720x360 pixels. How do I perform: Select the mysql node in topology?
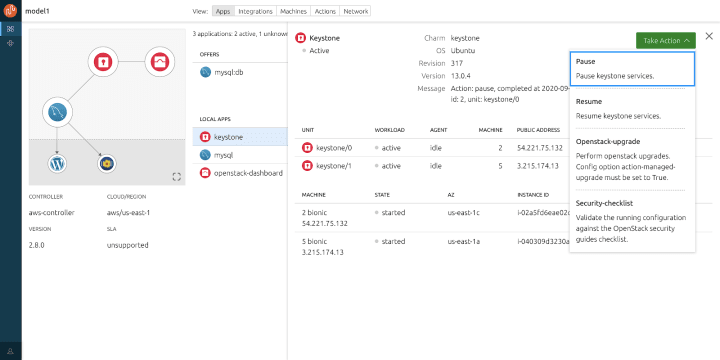pyautogui.click(x=58, y=112)
